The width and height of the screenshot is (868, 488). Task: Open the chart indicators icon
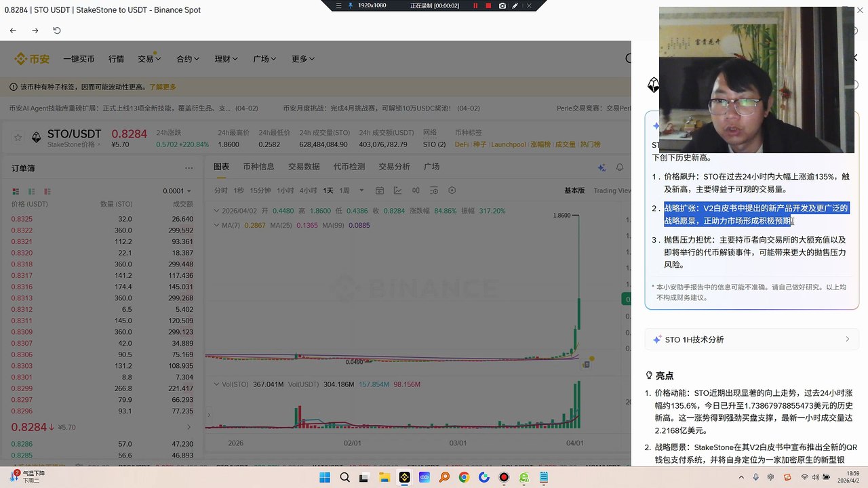tap(398, 190)
